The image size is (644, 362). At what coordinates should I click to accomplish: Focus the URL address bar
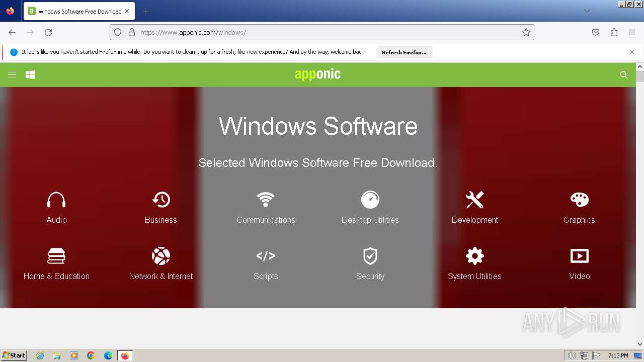coord(322,32)
